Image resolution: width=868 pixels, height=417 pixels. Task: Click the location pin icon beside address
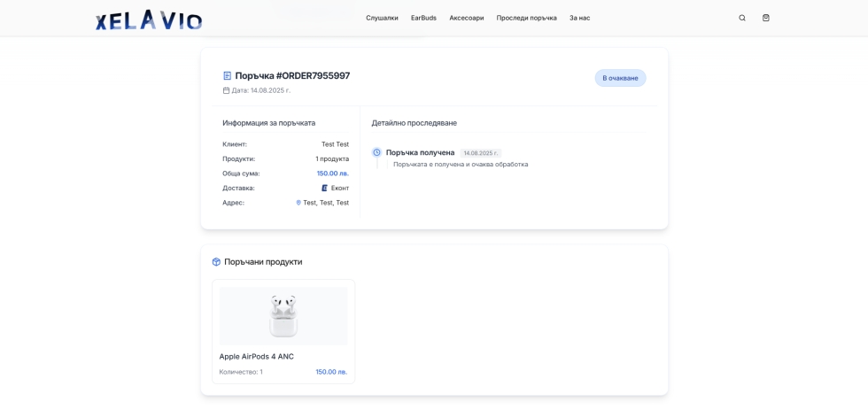pos(298,203)
